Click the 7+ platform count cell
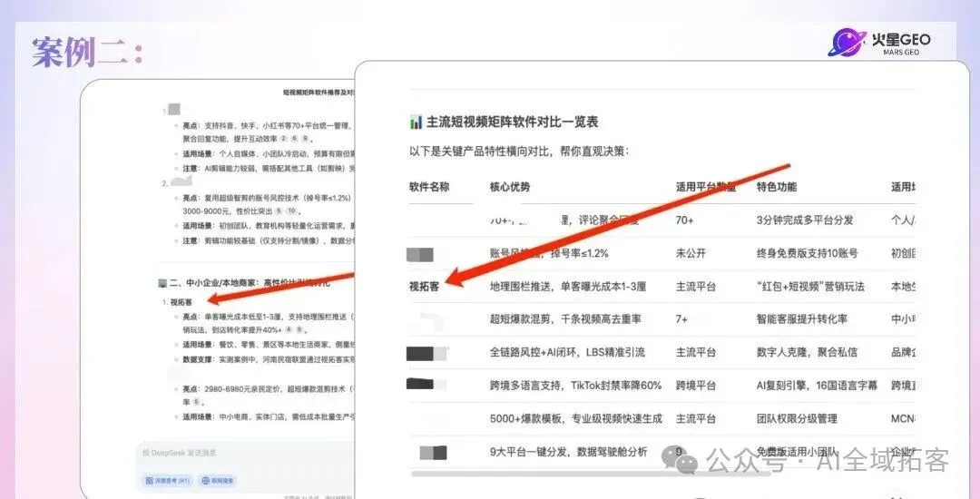The height and width of the screenshot is (499, 980). 681,319
